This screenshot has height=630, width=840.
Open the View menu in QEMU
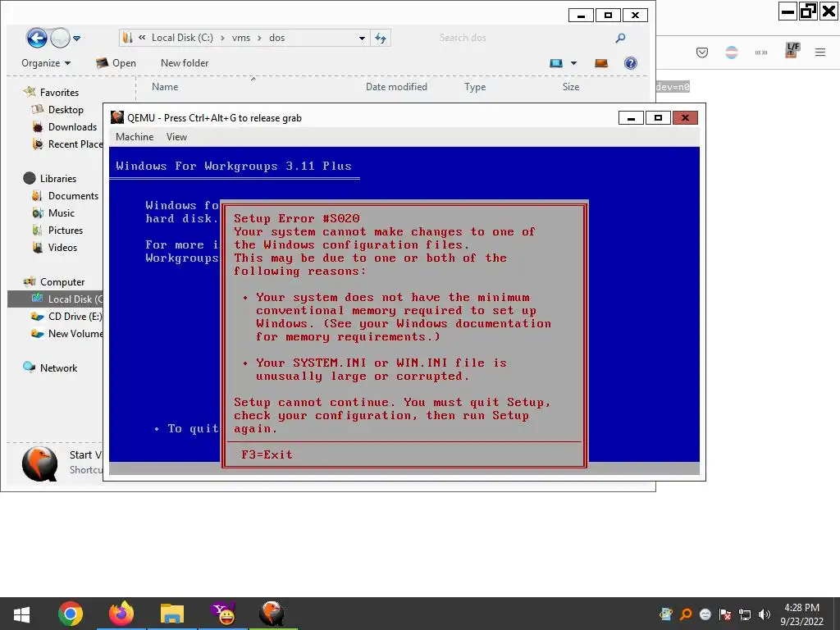(176, 137)
